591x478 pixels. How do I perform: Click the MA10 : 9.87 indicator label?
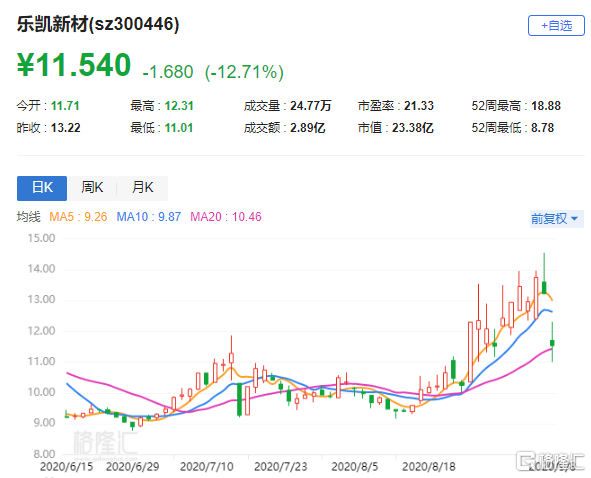(149, 217)
